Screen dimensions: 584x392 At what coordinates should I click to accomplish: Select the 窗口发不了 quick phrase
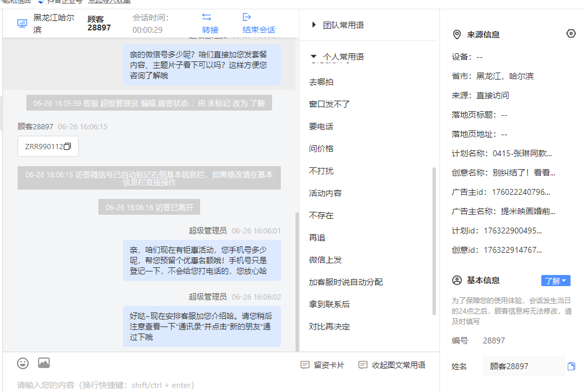[329, 104]
